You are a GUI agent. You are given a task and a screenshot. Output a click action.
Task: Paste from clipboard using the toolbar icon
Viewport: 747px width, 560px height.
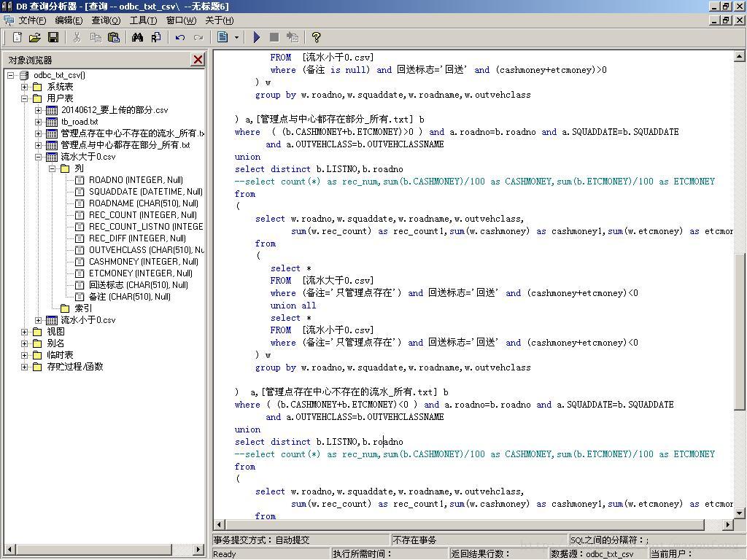click(x=113, y=37)
